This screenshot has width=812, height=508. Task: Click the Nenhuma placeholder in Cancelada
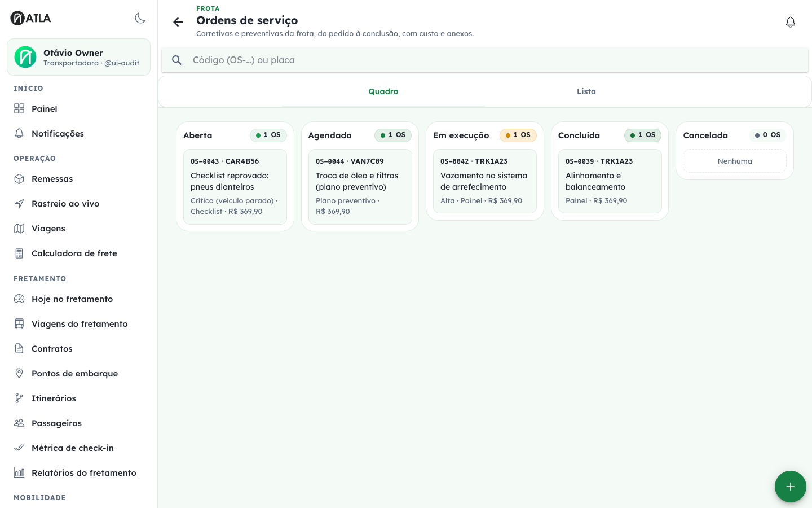coord(735,161)
